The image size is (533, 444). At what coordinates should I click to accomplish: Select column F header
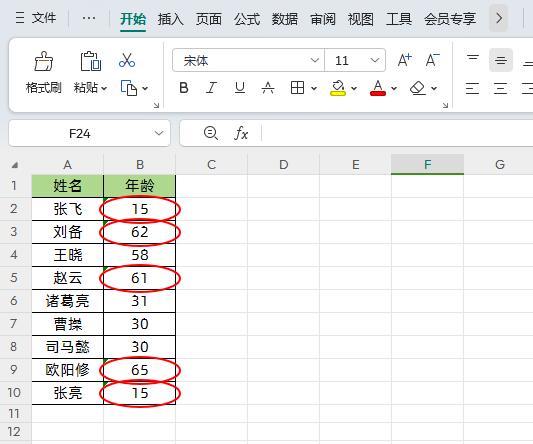(427, 165)
